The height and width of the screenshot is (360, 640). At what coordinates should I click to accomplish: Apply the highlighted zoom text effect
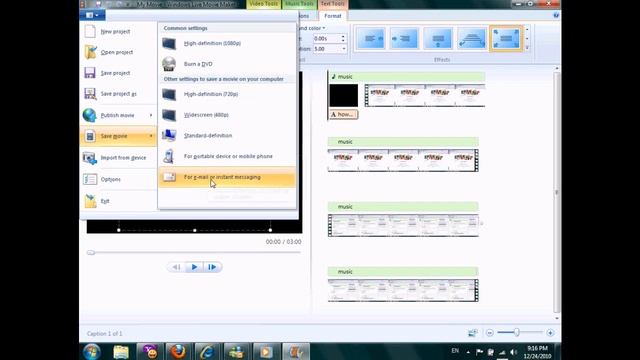click(x=506, y=39)
